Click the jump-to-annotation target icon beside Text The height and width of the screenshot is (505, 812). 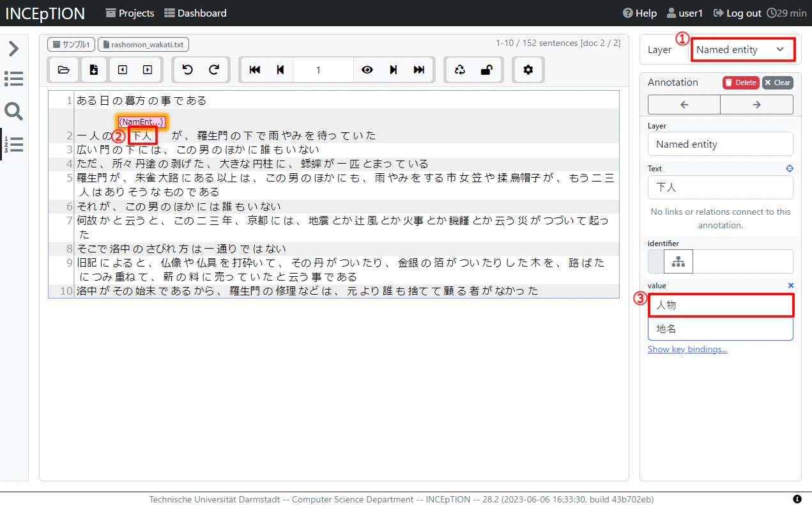(790, 169)
